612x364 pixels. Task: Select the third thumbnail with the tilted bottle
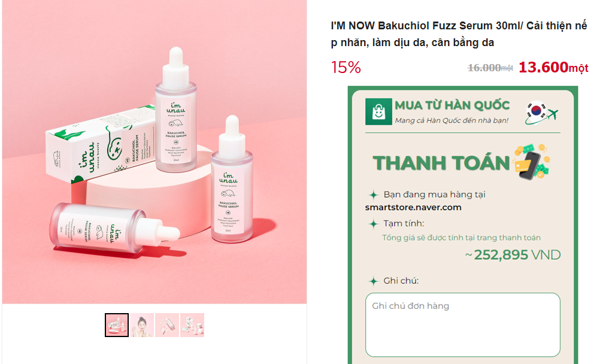167,325
